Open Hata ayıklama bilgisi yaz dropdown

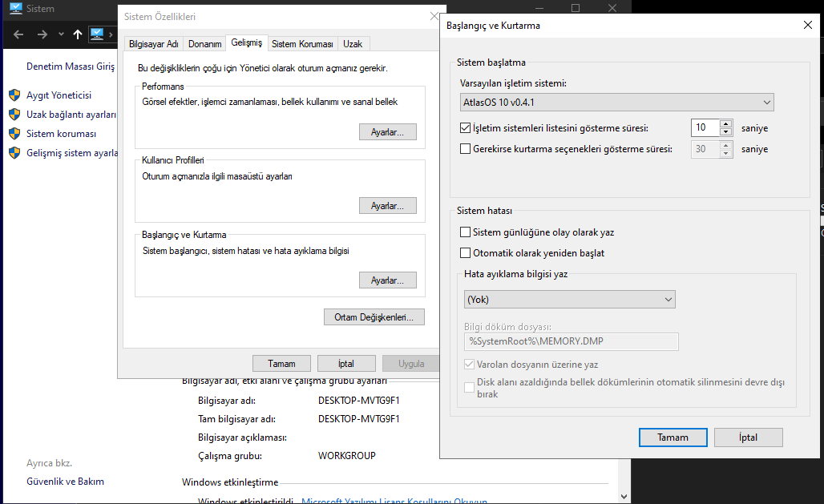click(570, 300)
